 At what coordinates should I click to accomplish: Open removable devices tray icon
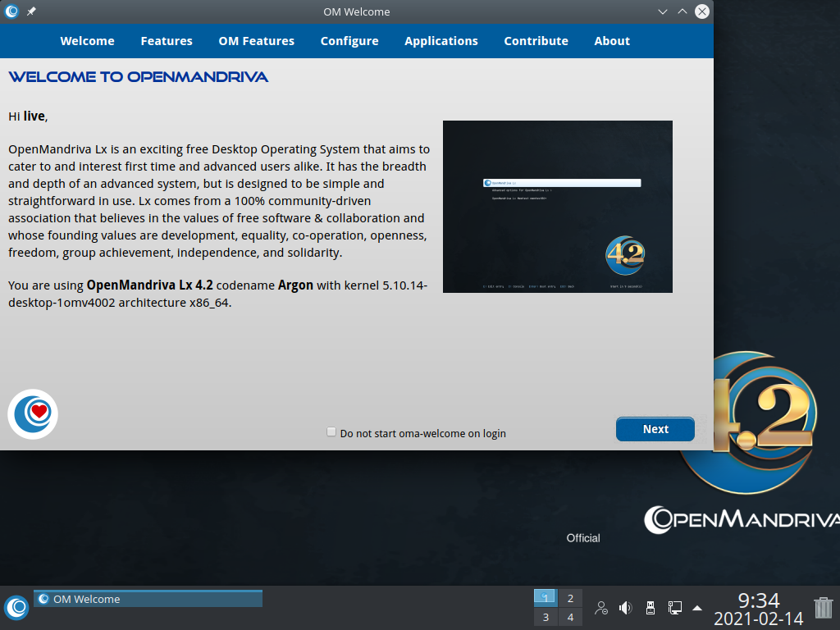tap(650, 608)
